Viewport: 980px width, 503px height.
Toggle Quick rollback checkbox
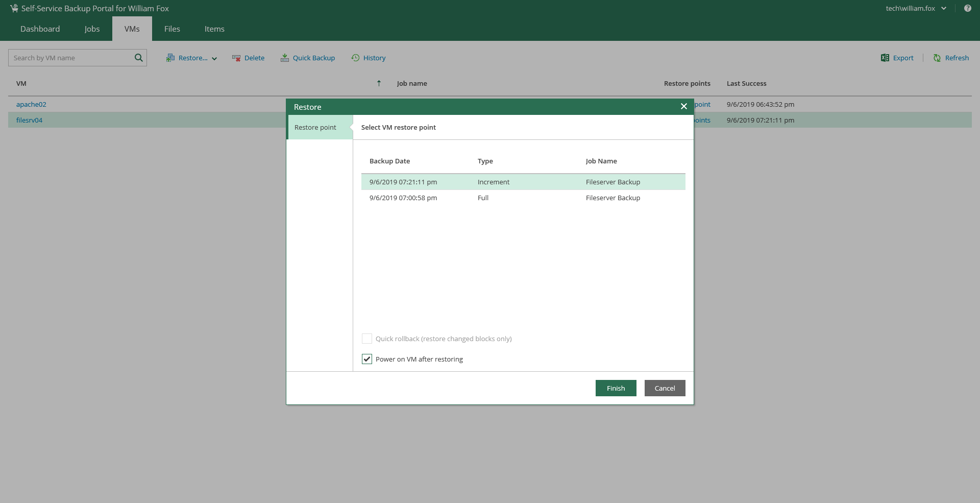367,339
